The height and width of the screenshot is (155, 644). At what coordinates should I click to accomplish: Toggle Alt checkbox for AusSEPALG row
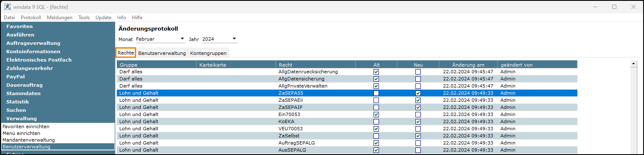tap(376, 150)
